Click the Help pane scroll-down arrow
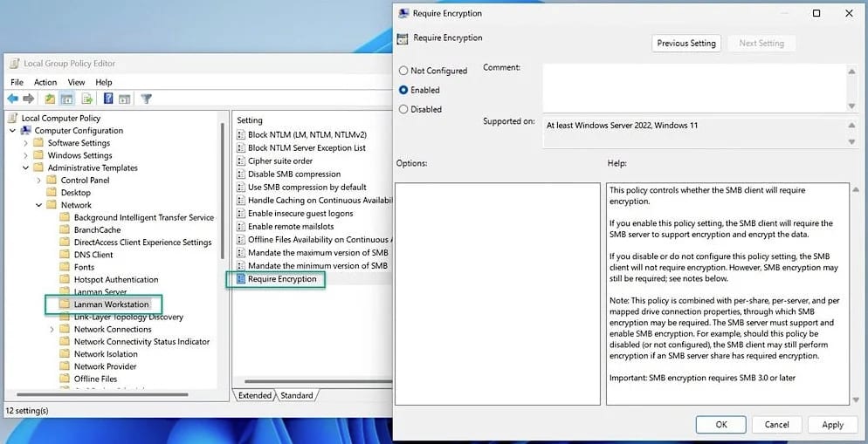Screen dimensions: 868x444 click(x=856, y=400)
